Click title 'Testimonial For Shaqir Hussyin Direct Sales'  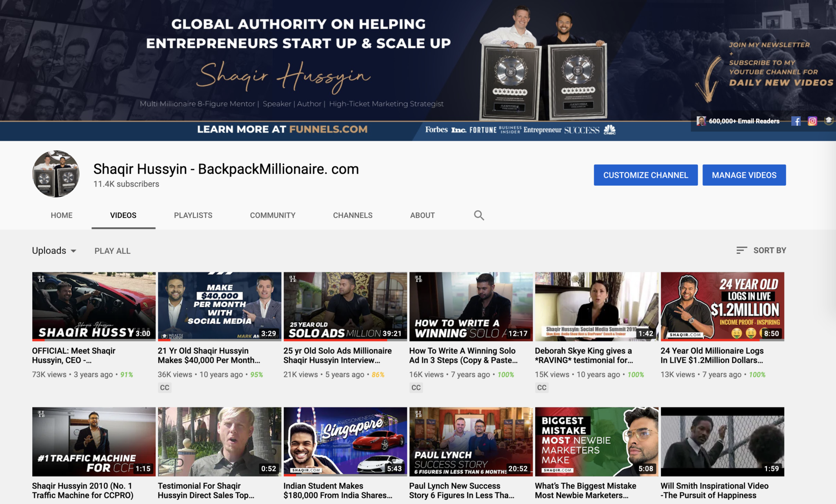(206, 491)
